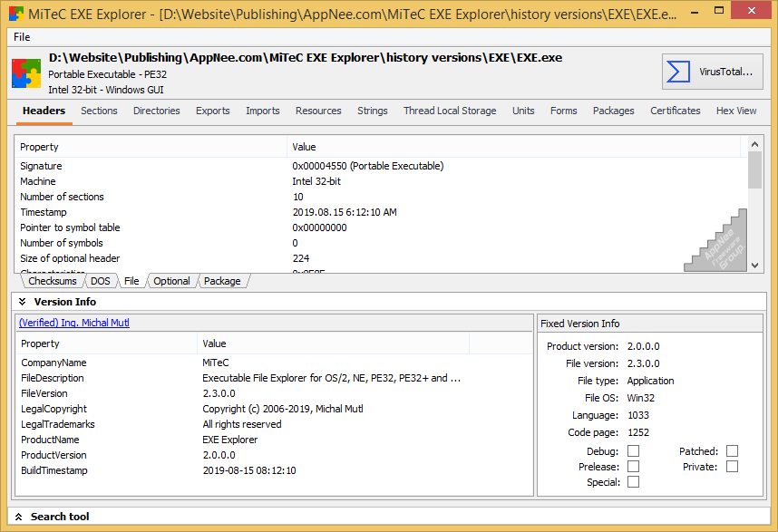Click the headers list scroll down arrow
This screenshot has width=778, height=532.
point(754,266)
